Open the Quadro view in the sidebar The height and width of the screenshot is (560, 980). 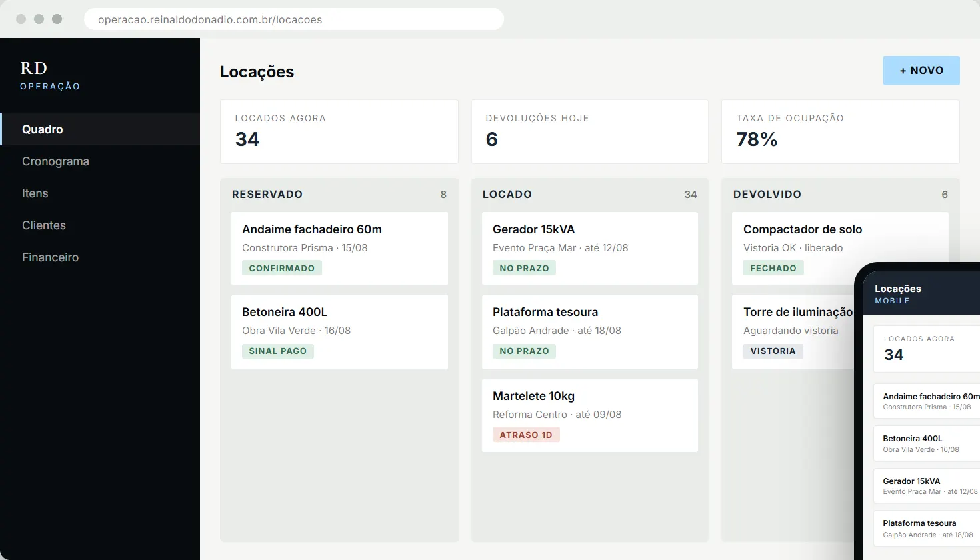100,129
